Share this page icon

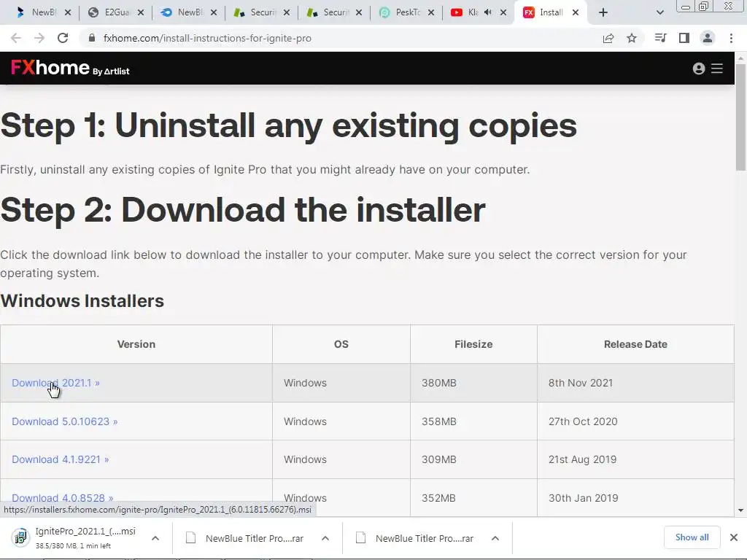(x=608, y=38)
